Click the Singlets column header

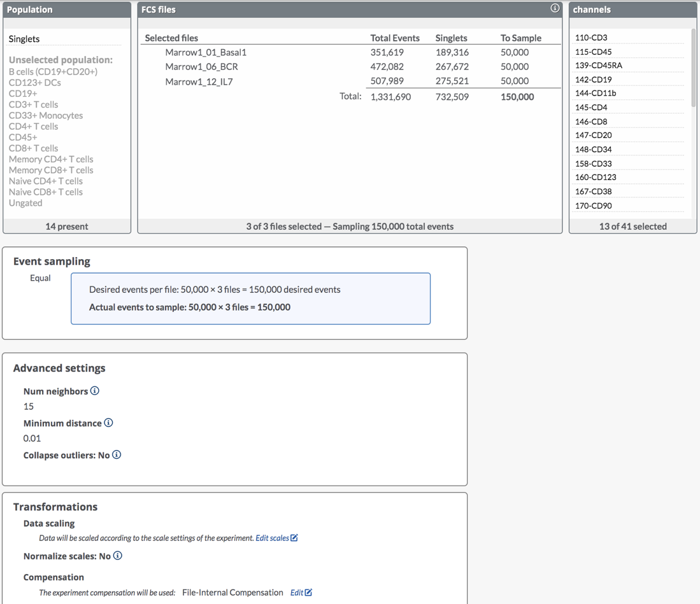click(452, 38)
